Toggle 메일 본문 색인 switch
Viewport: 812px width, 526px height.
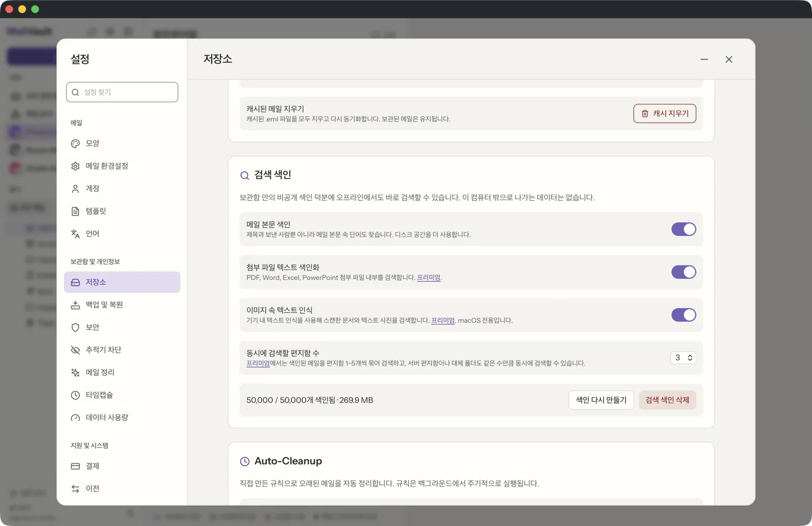tap(683, 229)
